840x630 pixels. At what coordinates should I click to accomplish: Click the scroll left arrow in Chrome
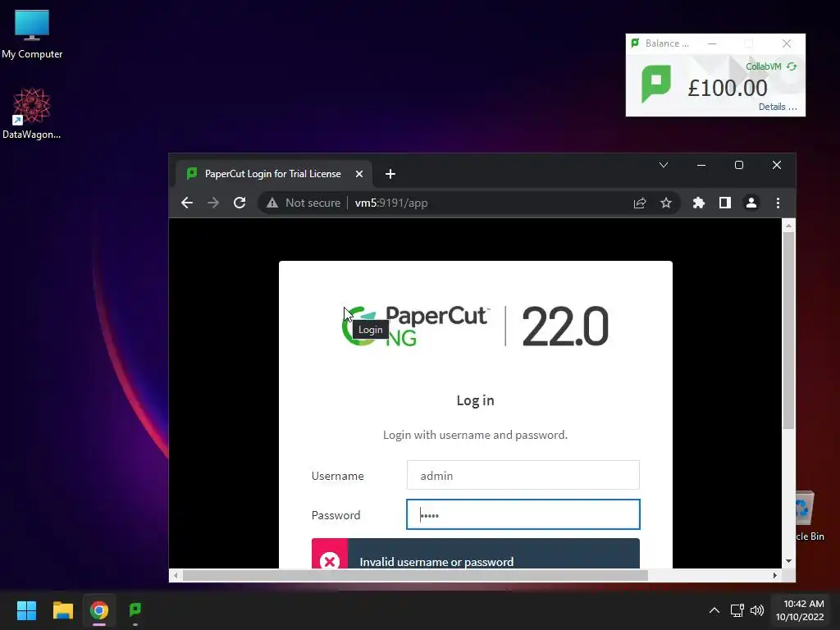point(176,575)
